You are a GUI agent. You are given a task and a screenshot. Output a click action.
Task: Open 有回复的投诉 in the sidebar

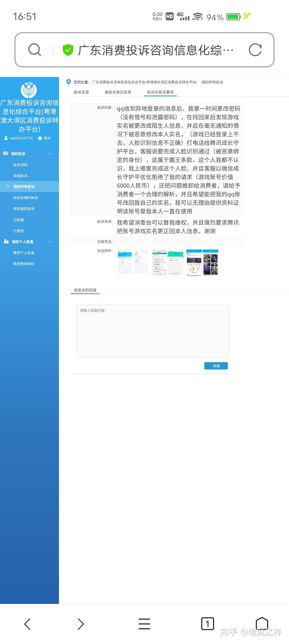pyautogui.click(x=24, y=209)
